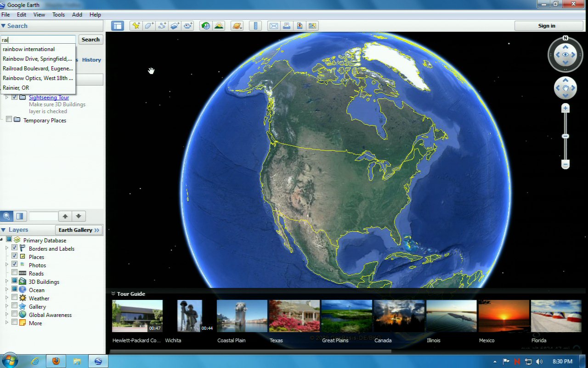Click the Add Placemark pushpin icon
Image resolution: width=588 pixels, height=368 pixels.
coord(136,26)
